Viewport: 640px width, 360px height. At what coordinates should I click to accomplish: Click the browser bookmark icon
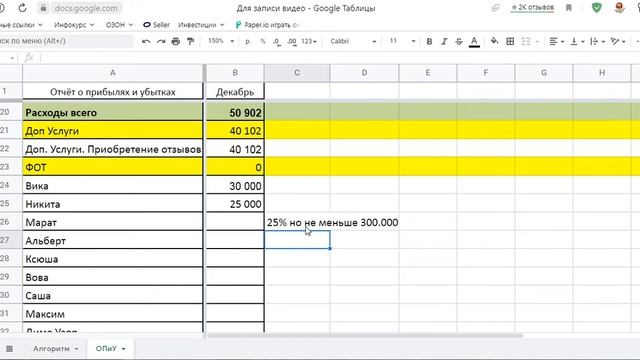pyautogui.click(x=569, y=8)
